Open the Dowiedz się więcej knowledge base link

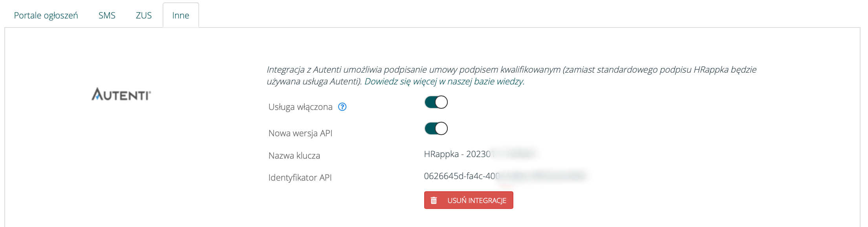444,81
